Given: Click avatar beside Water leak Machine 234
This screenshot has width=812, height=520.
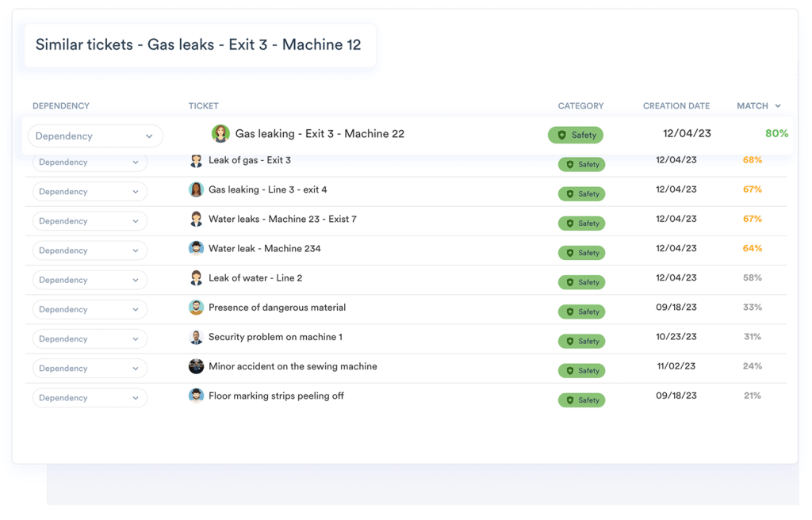Looking at the screenshot, I should [196, 249].
